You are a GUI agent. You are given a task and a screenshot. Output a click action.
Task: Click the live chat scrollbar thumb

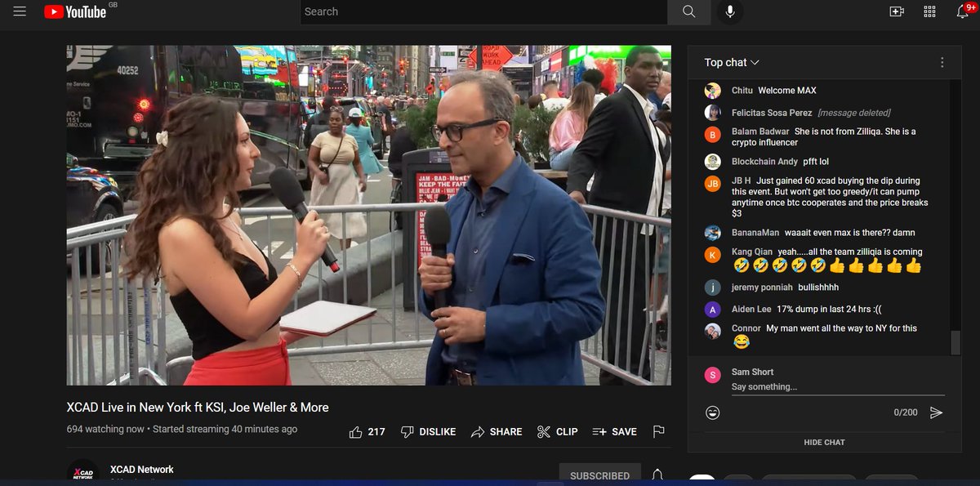coord(955,343)
